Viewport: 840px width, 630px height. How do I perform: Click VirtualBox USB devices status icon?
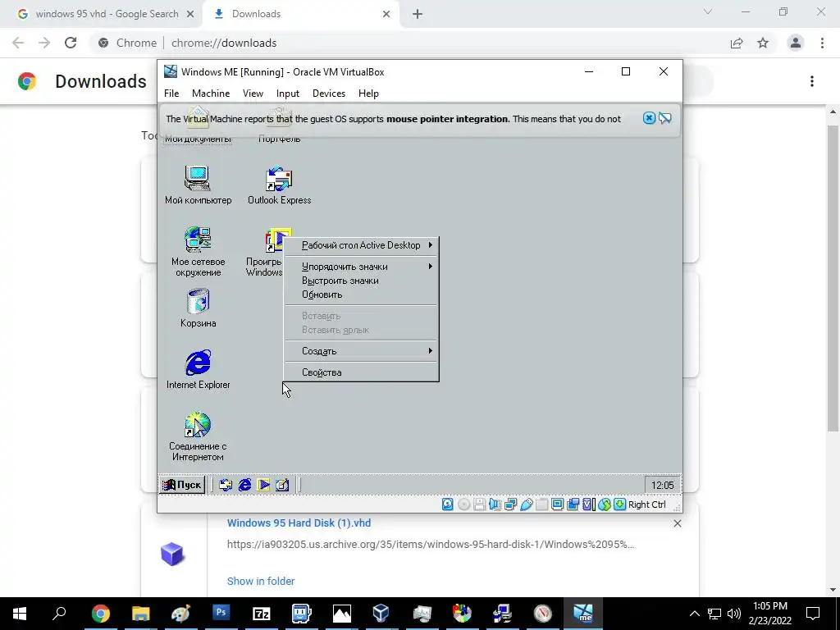pos(526,504)
